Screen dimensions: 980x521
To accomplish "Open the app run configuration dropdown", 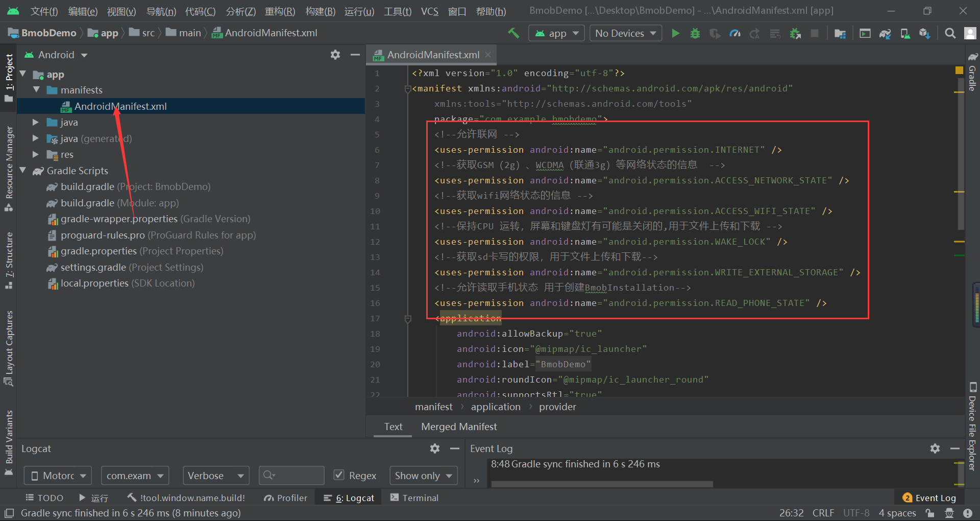I will 556,33.
